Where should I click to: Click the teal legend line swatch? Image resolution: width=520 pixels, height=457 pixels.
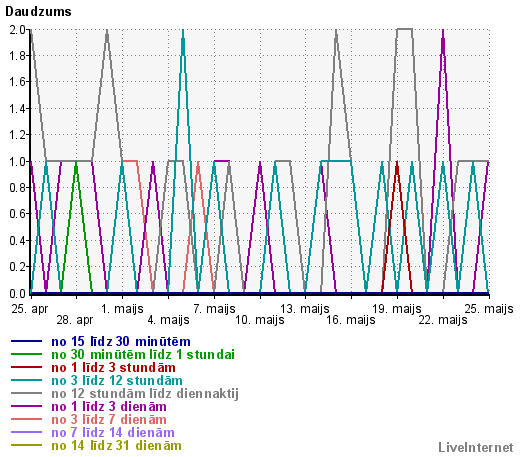pyautogui.click(x=26, y=380)
